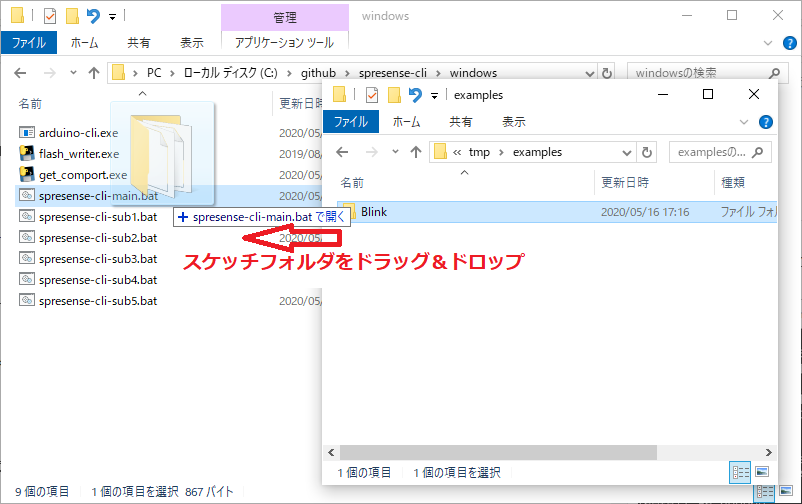This screenshot has width=802, height=504.
Task: Open recent locations dropdown in the windows window
Action: pyautogui.click(x=73, y=73)
